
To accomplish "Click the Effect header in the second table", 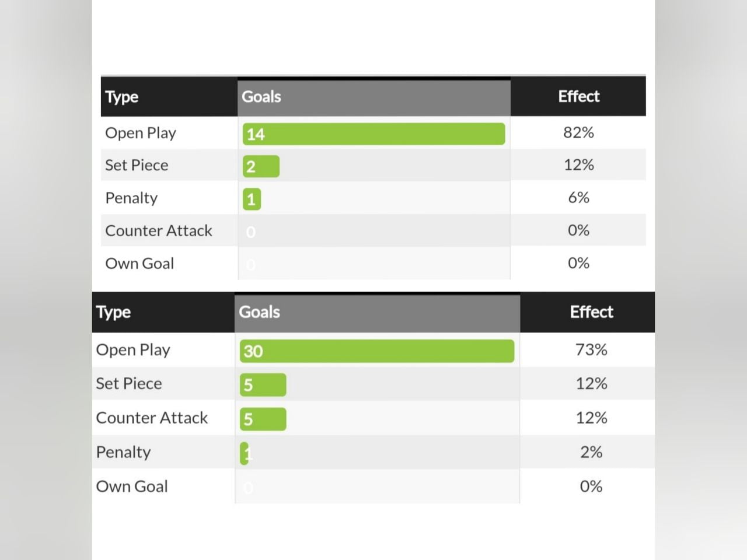I will 591,312.
